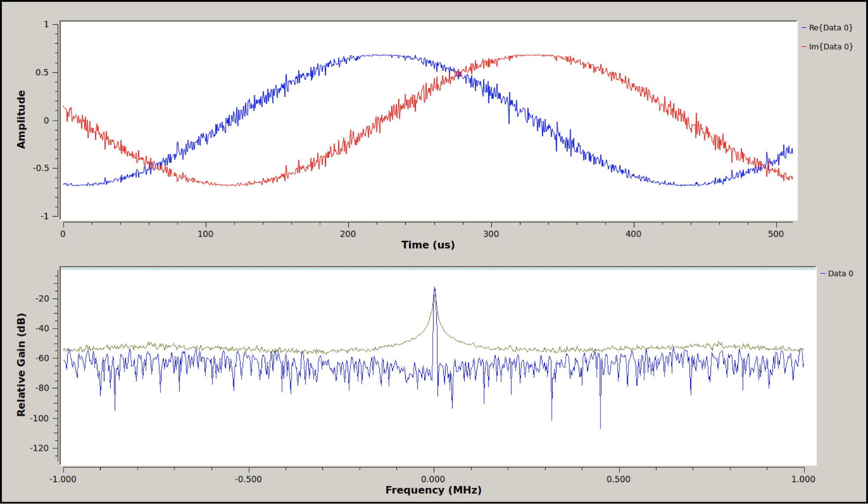
Task: Click the blue line marker beside Re{Data 0}
Action: point(804,28)
